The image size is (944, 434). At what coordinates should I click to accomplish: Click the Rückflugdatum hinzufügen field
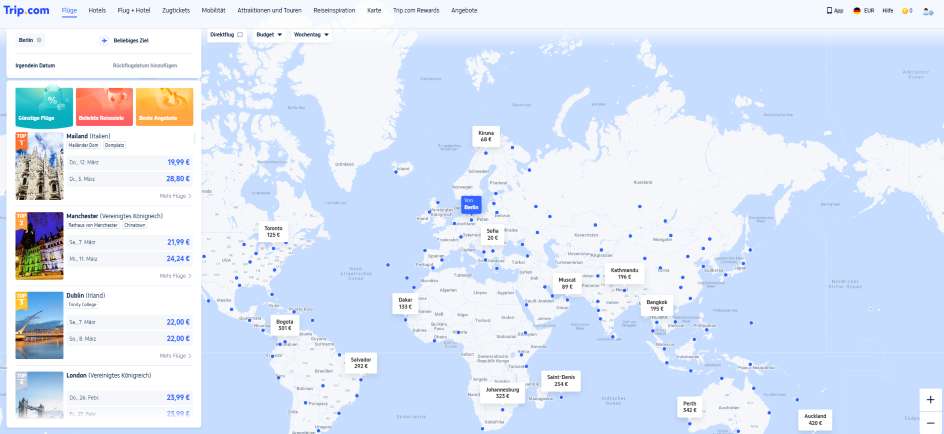point(145,65)
